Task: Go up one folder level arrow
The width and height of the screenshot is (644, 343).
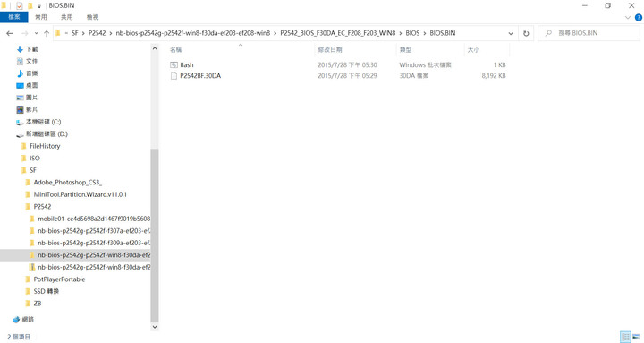Action: [x=47, y=33]
